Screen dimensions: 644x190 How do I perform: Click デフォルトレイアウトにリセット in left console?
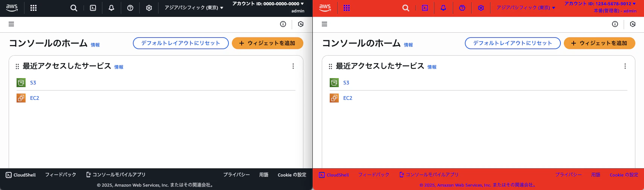click(181, 43)
